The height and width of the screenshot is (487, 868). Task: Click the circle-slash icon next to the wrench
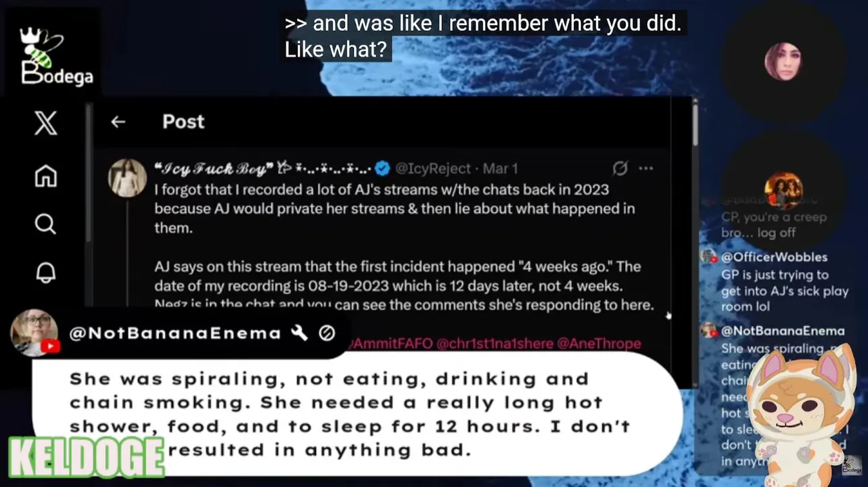(327, 333)
